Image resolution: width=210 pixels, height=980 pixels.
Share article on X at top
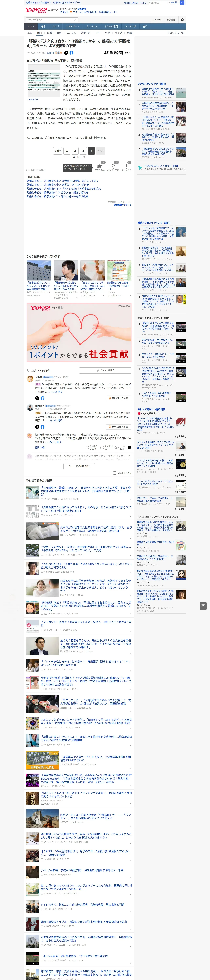[66, 53]
